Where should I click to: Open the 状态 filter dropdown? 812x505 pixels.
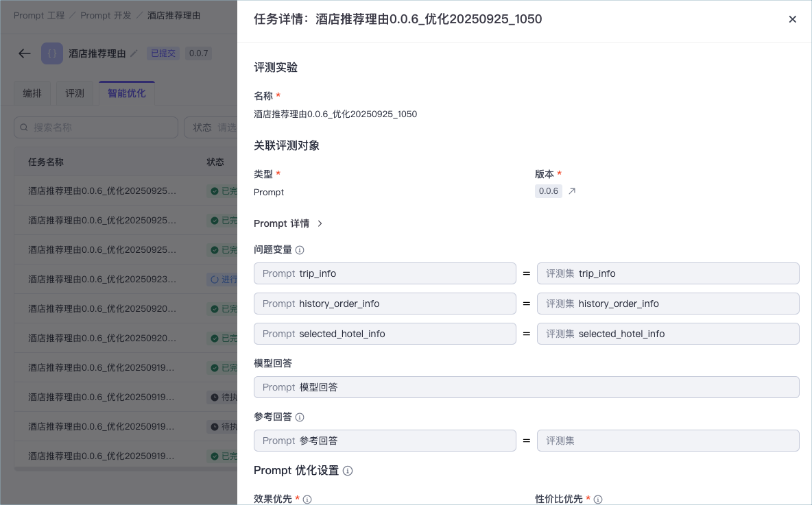click(211, 127)
